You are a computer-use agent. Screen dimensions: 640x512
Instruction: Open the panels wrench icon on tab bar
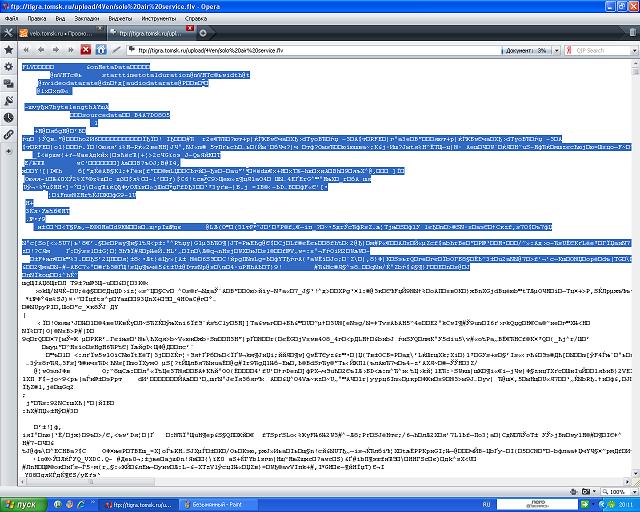click(x=8, y=33)
